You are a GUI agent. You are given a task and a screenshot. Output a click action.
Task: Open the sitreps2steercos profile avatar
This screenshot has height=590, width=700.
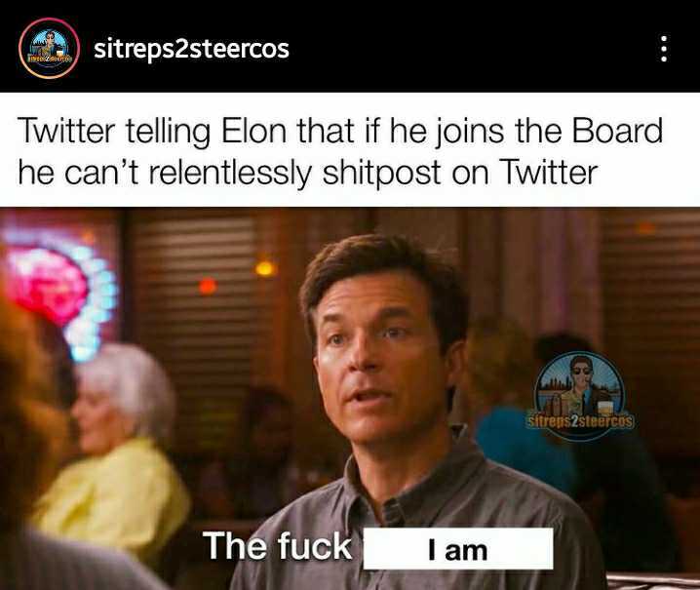point(49,48)
